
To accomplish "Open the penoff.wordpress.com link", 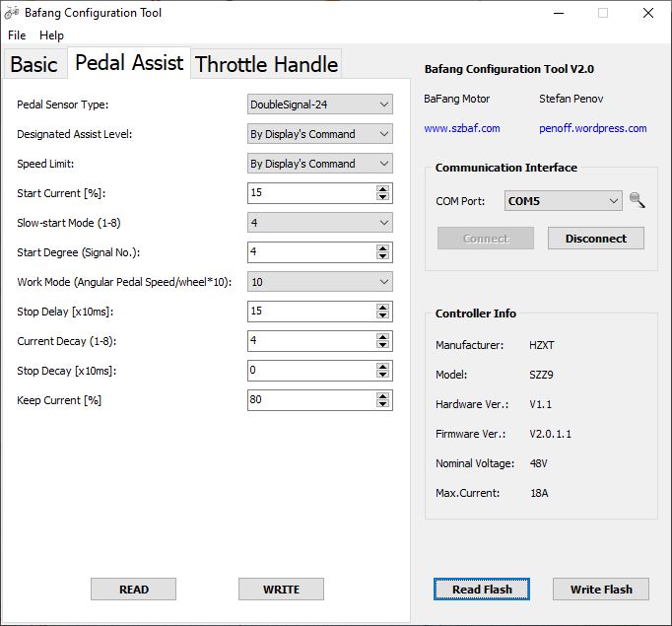I will (593, 128).
